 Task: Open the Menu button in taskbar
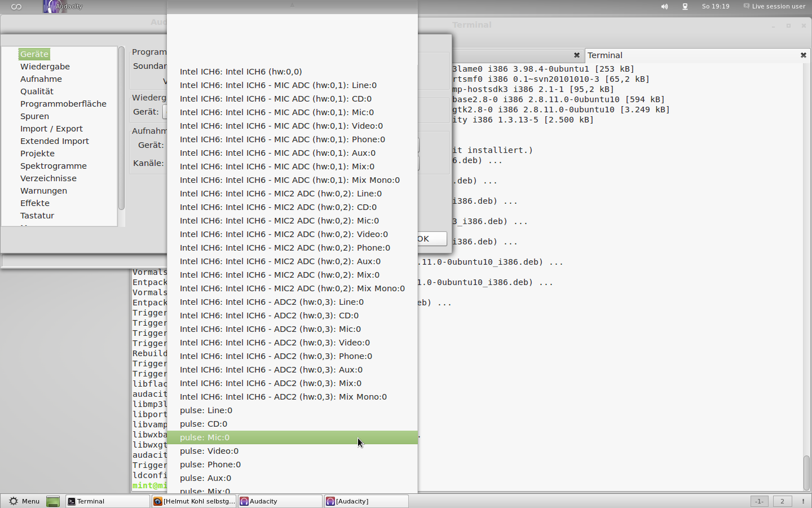[24, 501]
